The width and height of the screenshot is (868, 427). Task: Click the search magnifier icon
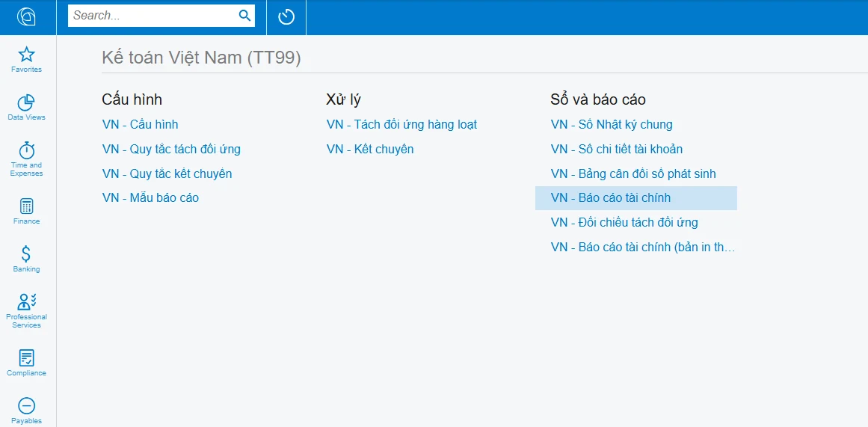(244, 16)
